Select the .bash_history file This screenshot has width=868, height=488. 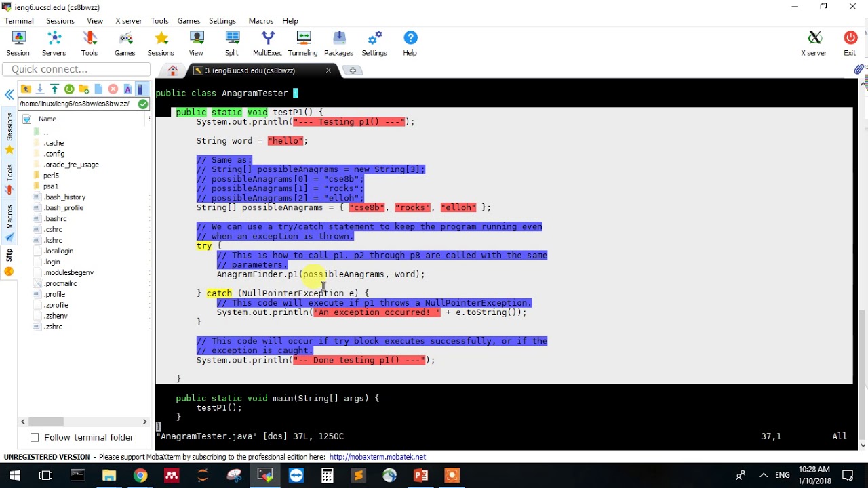click(x=64, y=197)
